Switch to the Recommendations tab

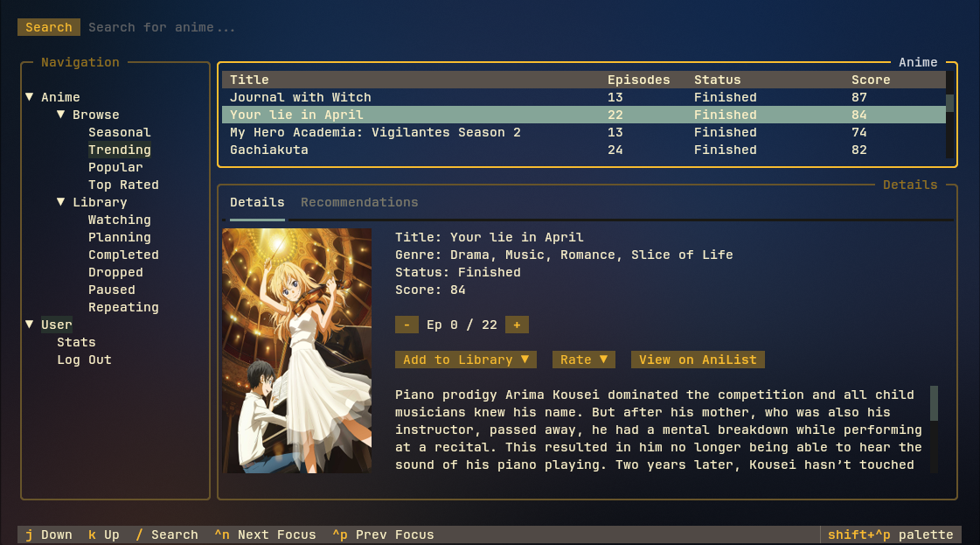pyautogui.click(x=359, y=202)
